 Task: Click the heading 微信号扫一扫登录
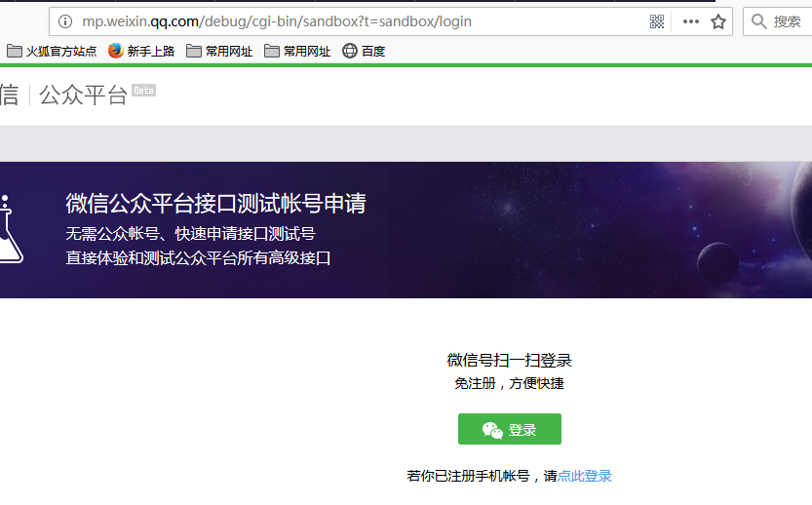(510, 360)
